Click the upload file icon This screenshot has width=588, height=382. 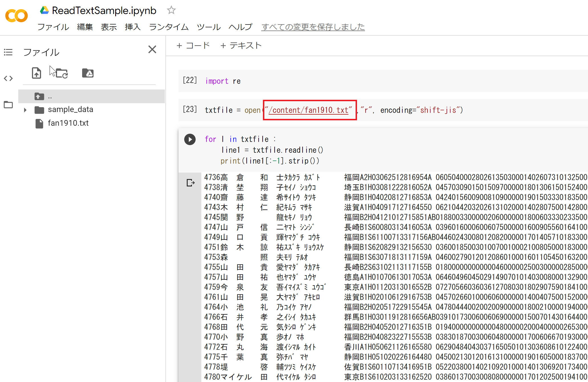point(36,73)
